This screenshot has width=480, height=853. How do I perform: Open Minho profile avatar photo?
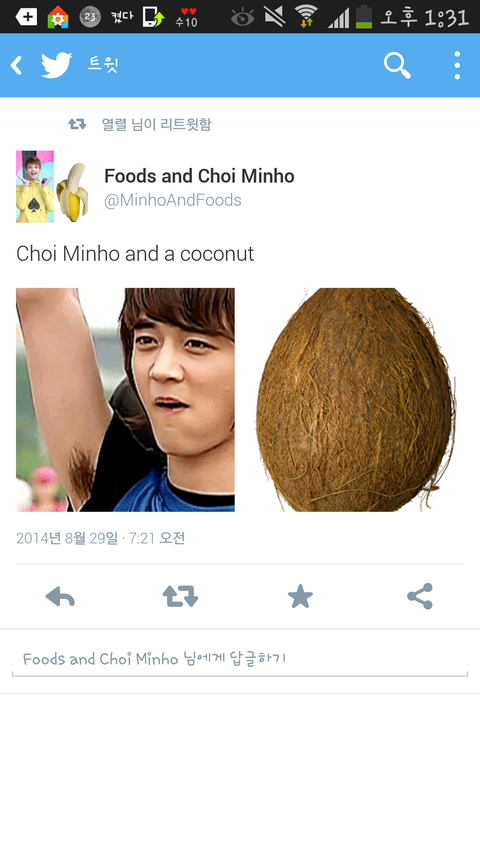point(35,187)
